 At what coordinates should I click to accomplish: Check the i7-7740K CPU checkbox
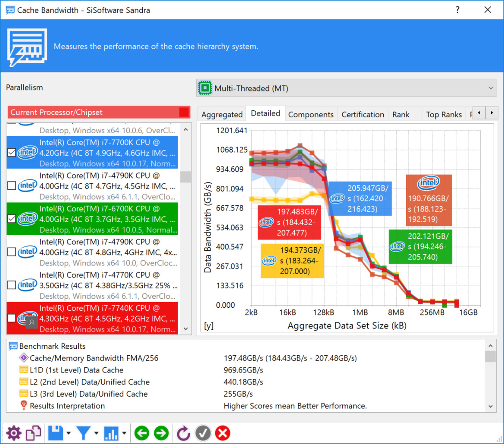pos(12,318)
